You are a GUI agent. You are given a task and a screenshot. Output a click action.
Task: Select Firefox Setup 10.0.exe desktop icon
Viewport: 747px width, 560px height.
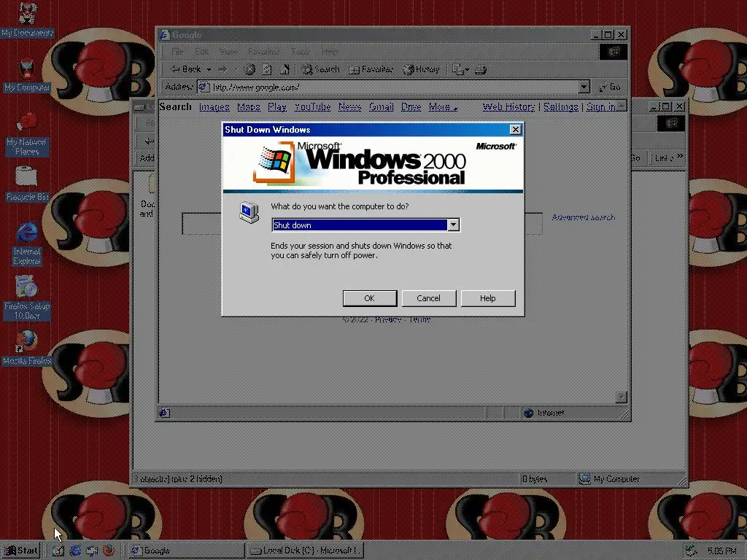27,298
